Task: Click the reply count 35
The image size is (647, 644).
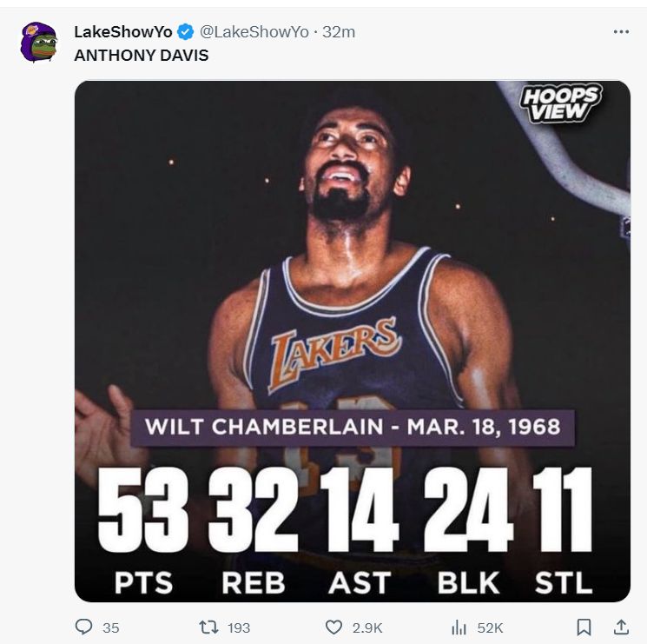Action: tap(110, 627)
